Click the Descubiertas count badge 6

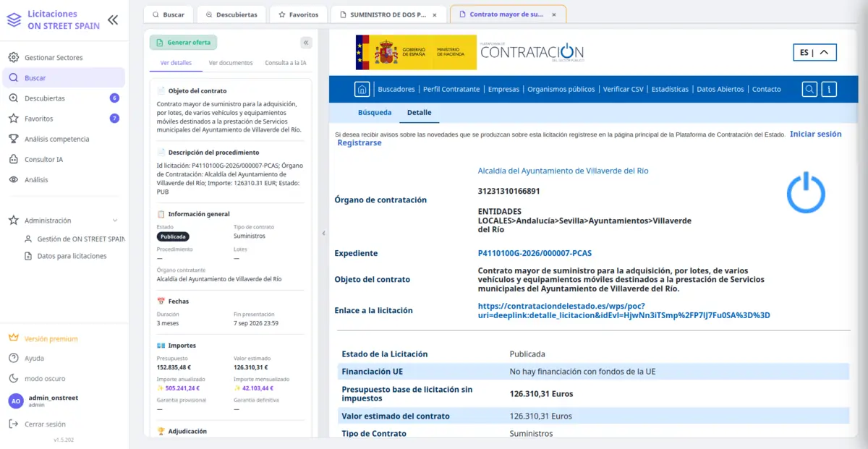(x=114, y=98)
